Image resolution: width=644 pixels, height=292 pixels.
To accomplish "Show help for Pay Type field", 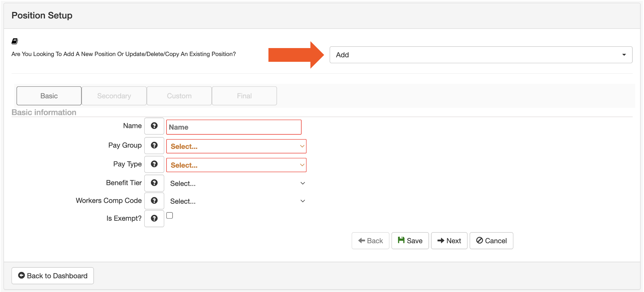I will click(x=154, y=164).
